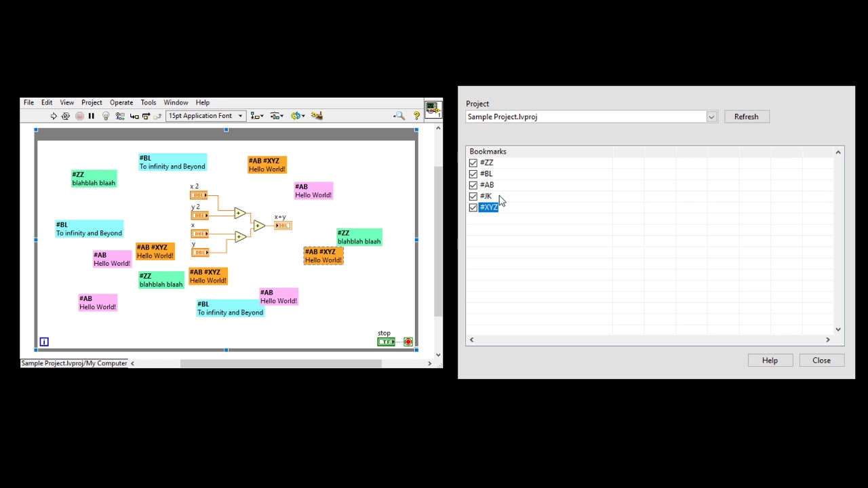Image resolution: width=868 pixels, height=488 pixels.
Task: Click diagram horizontal scrollbar right arrow
Action: [x=429, y=363]
